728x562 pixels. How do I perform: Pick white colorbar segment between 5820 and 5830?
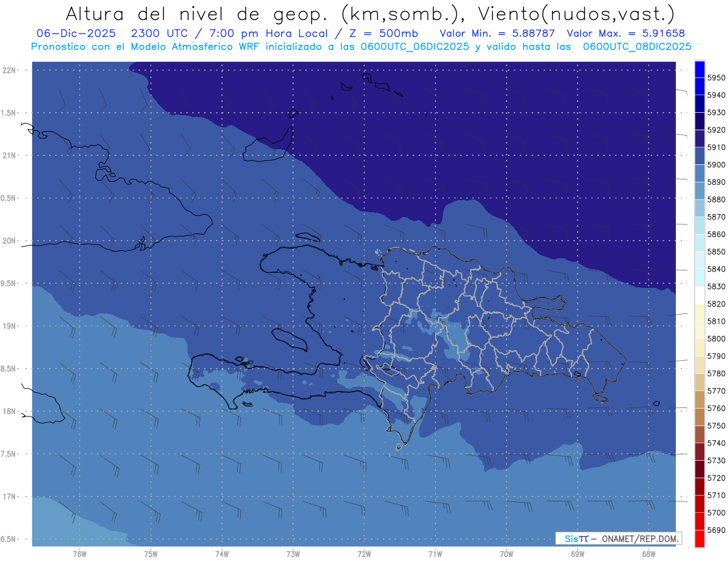pyautogui.click(x=699, y=295)
